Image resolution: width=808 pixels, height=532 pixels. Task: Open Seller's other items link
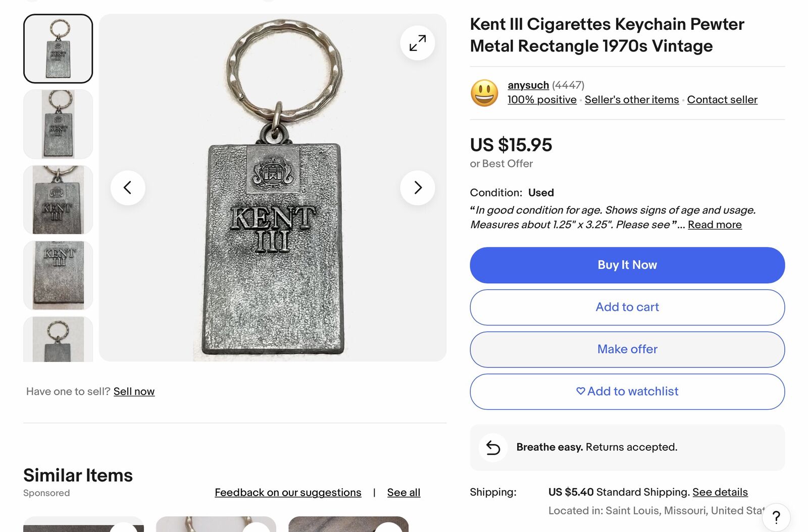point(632,100)
